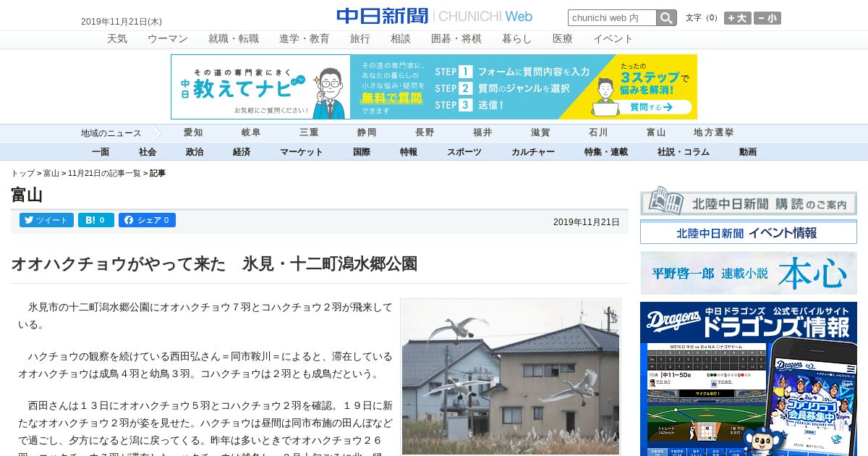Go to 社説・コラム news category
The width and height of the screenshot is (868, 456).
684,152
